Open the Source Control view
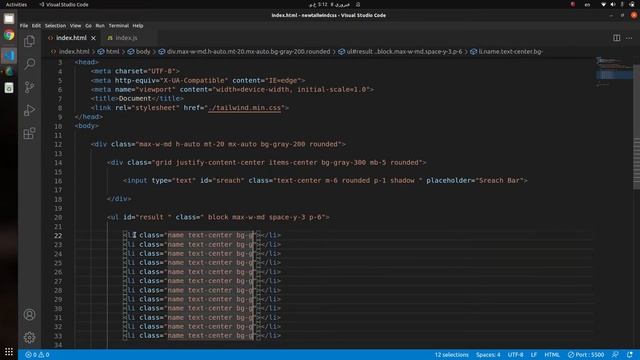 coord(29,87)
